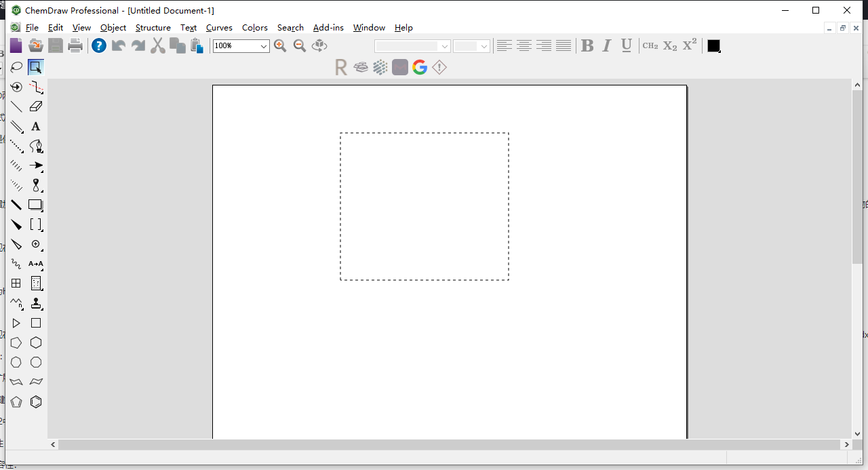Viewport: 868px width, 470px height.
Task: Zoom out with magnifier minus
Action: pyautogui.click(x=300, y=45)
